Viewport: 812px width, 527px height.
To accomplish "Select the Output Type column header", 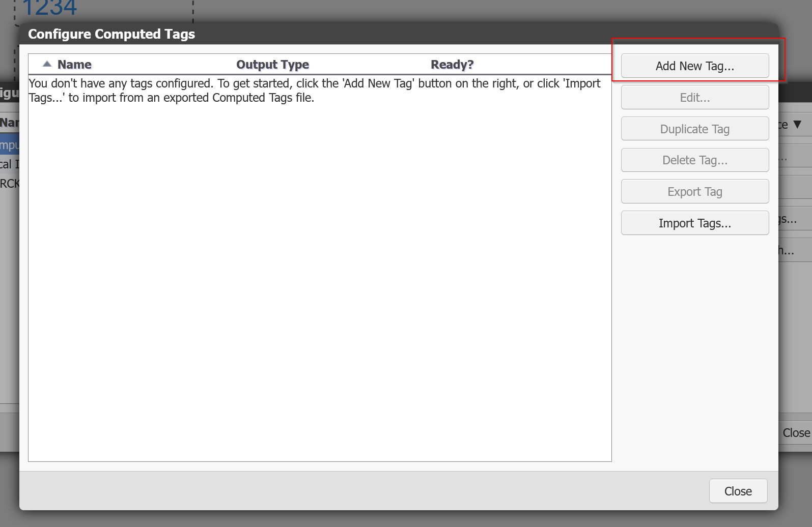I will coord(273,65).
